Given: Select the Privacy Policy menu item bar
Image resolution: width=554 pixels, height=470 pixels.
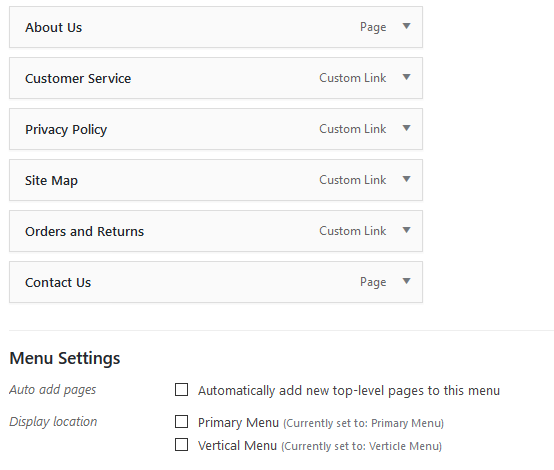Looking at the screenshot, I should [x=216, y=129].
